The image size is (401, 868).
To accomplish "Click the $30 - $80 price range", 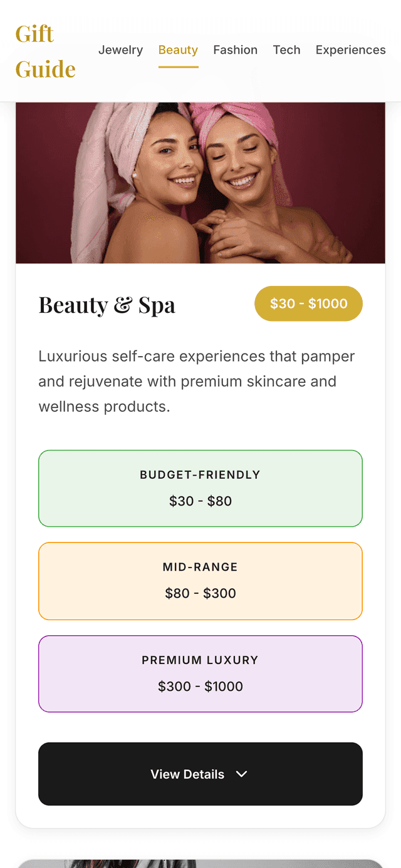I will (200, 501).
